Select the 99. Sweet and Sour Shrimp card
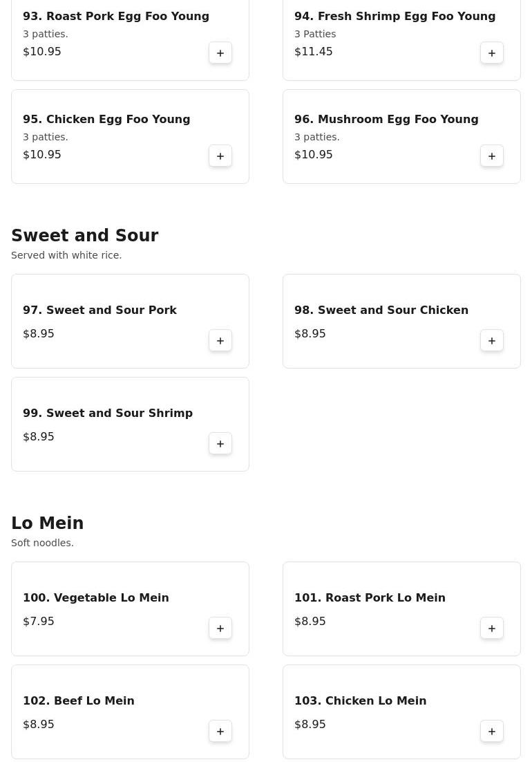The width and height of the screenshot is (532, 762). pos(130,424)
